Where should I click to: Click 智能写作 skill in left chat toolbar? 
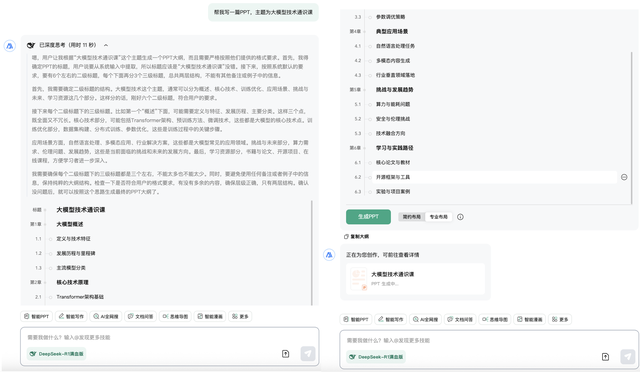(x=71, y=316)
